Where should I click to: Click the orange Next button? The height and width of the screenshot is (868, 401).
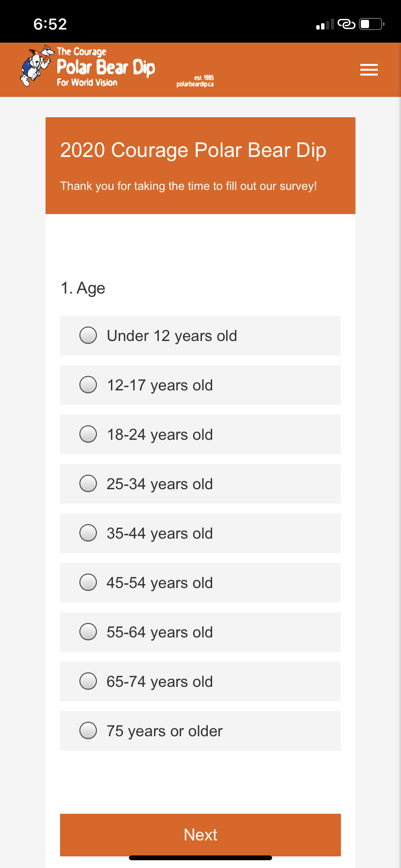point(200,835)
